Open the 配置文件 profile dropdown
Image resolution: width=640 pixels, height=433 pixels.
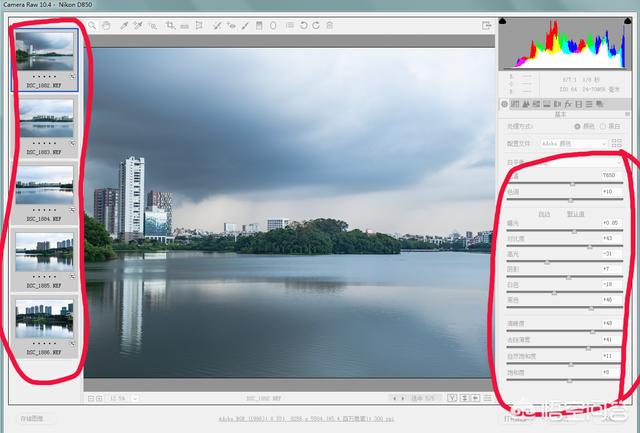click(574, 143)
